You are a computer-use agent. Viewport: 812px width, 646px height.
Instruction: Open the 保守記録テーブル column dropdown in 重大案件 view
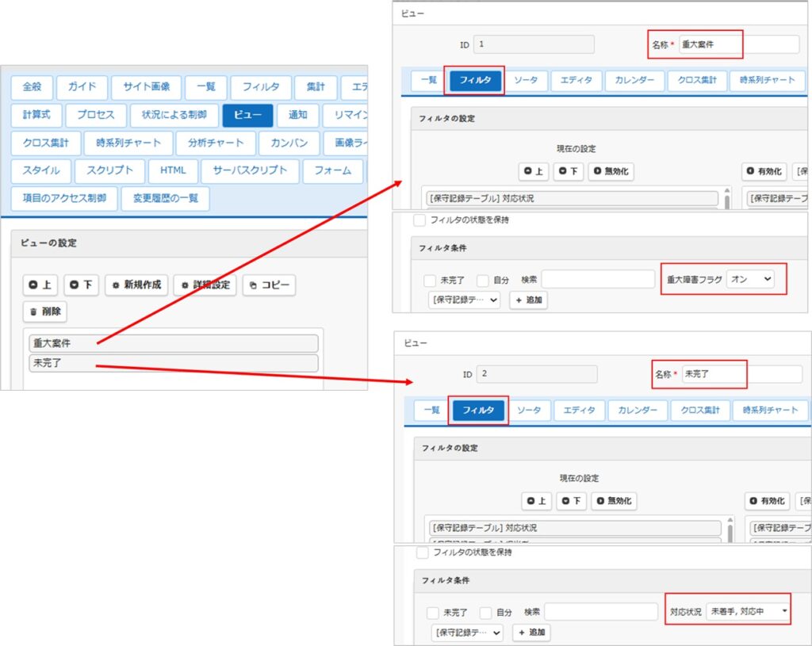pyautogui.click(x=464, y=300)
